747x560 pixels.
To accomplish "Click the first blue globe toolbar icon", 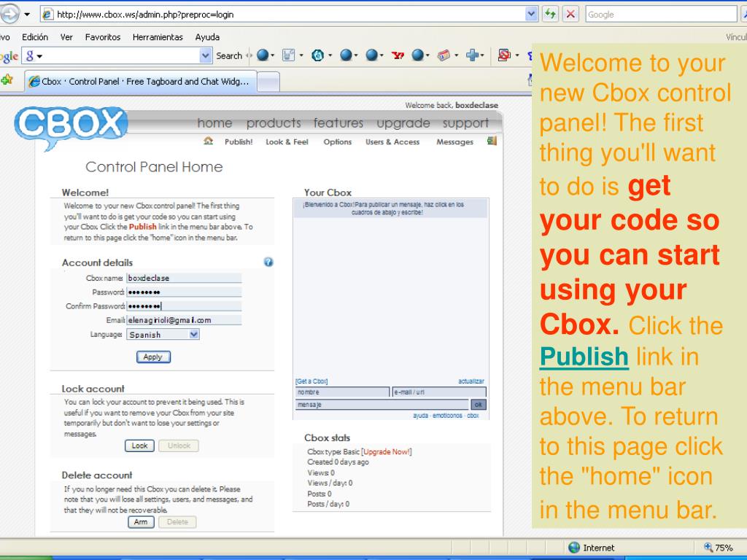I will 263,55.
